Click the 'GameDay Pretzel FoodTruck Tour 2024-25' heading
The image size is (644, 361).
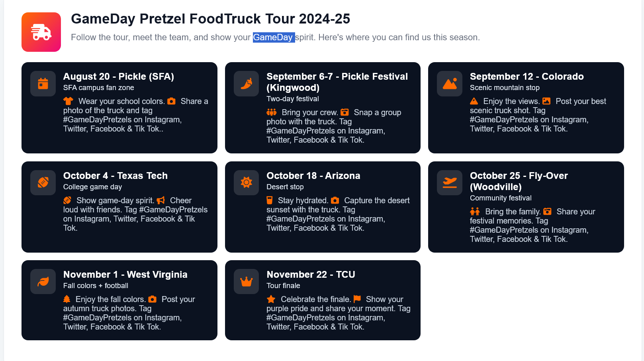[210, 19]
